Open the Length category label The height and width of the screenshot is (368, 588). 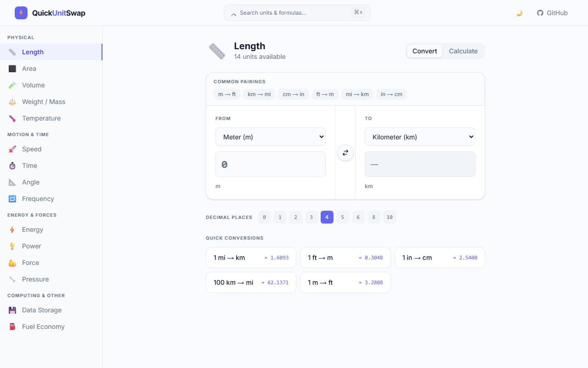pos(33,52)
